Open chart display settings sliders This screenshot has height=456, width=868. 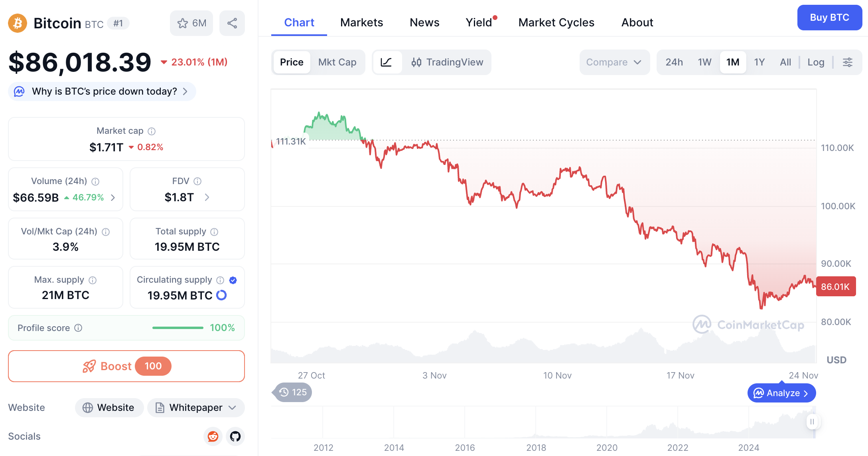coord(848,62)
